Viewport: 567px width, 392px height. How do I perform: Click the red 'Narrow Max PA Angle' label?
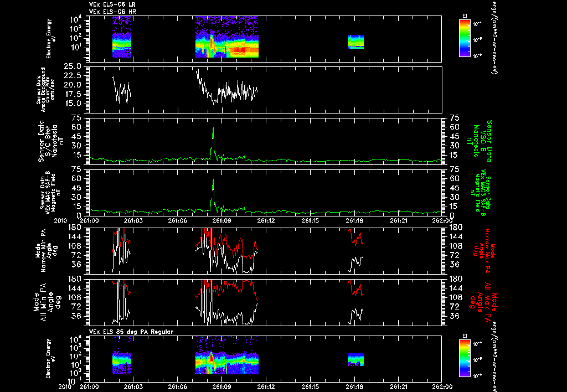point(484,251)
